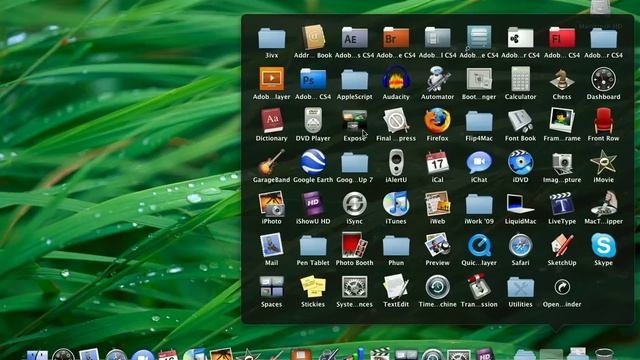The width and height of the screenshot is (640, 360).
Task: Launch Final Cut Express
Action: click(x=396, y=121)
